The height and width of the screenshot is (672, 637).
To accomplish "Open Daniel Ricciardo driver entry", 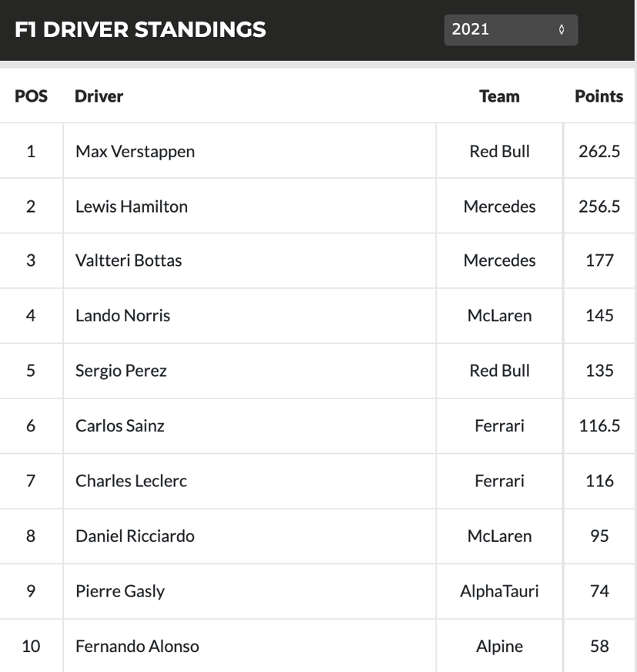I will pos(135,536).
